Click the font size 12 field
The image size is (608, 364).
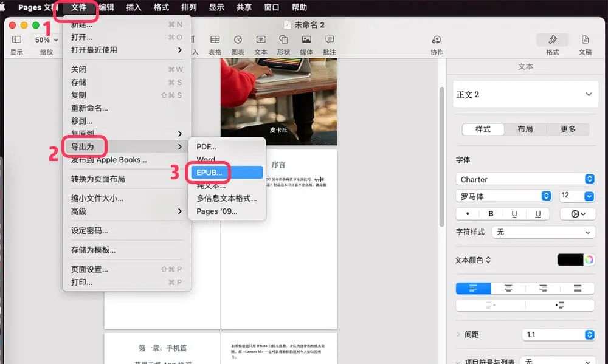(x=571, y=196)
